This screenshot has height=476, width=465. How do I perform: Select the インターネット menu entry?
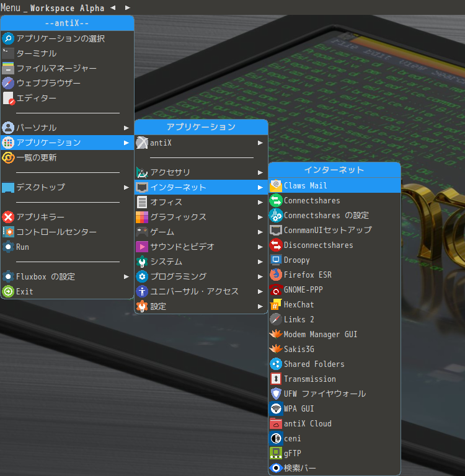201,187
